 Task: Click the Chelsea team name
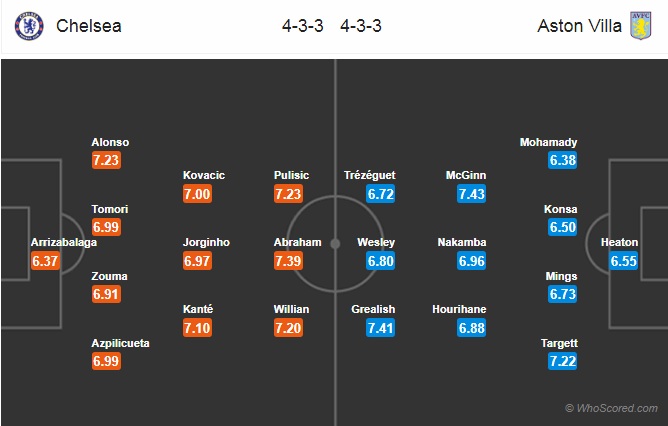click(x=89, y=26)
